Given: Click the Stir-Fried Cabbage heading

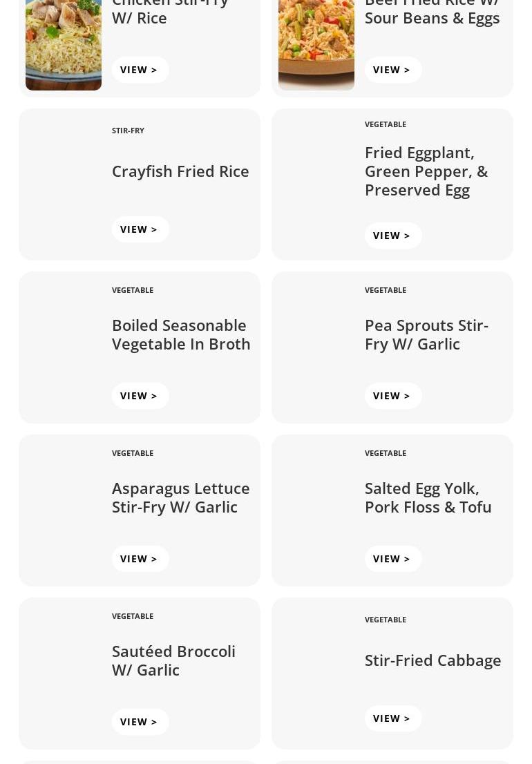Looking at the screenshot, I should 433,660.
